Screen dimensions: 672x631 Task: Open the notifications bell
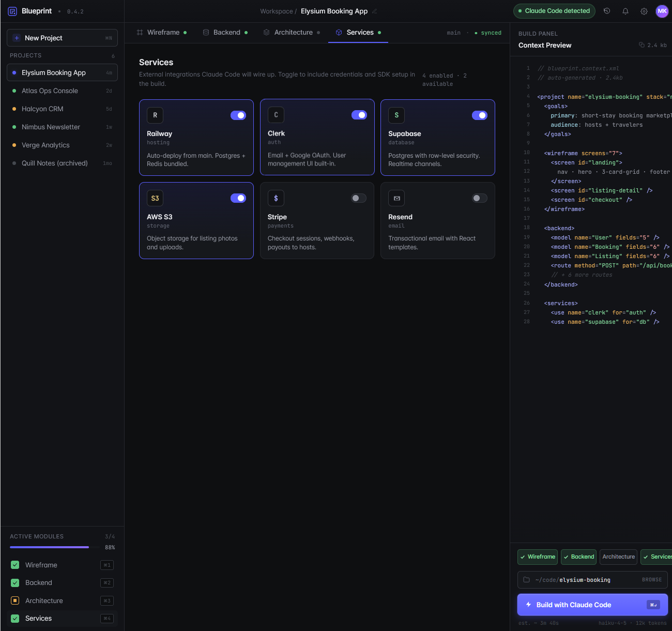[625, 11]
